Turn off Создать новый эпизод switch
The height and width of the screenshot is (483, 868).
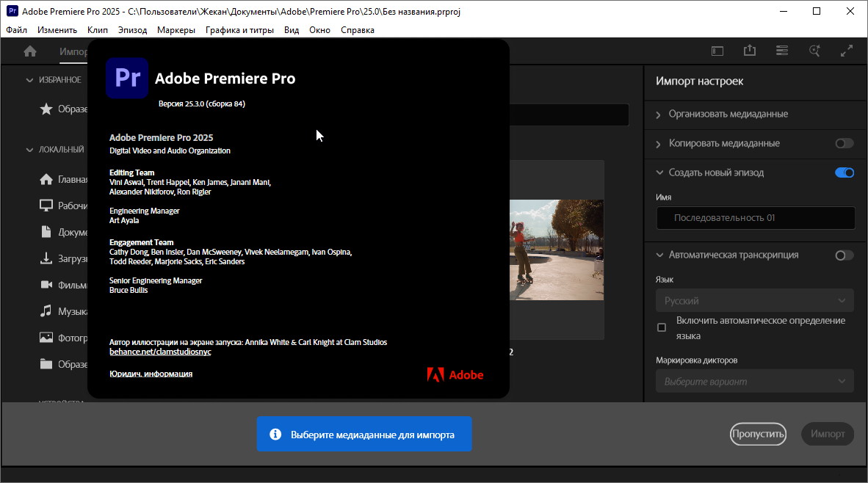click(845, 173)
